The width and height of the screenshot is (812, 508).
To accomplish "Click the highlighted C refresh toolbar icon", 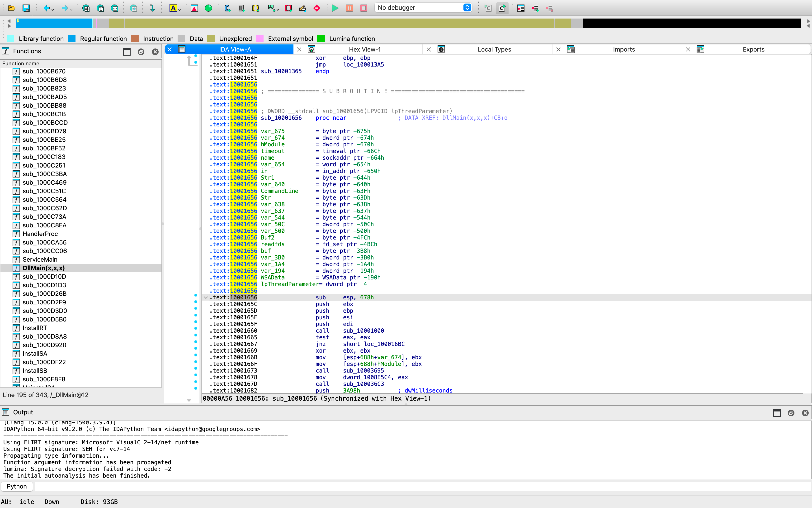I will click(502, 8).
